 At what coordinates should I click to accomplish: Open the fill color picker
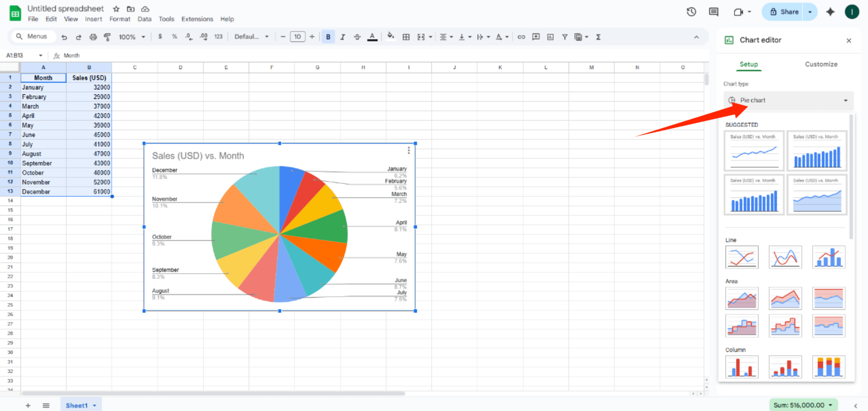click(391, 36)
